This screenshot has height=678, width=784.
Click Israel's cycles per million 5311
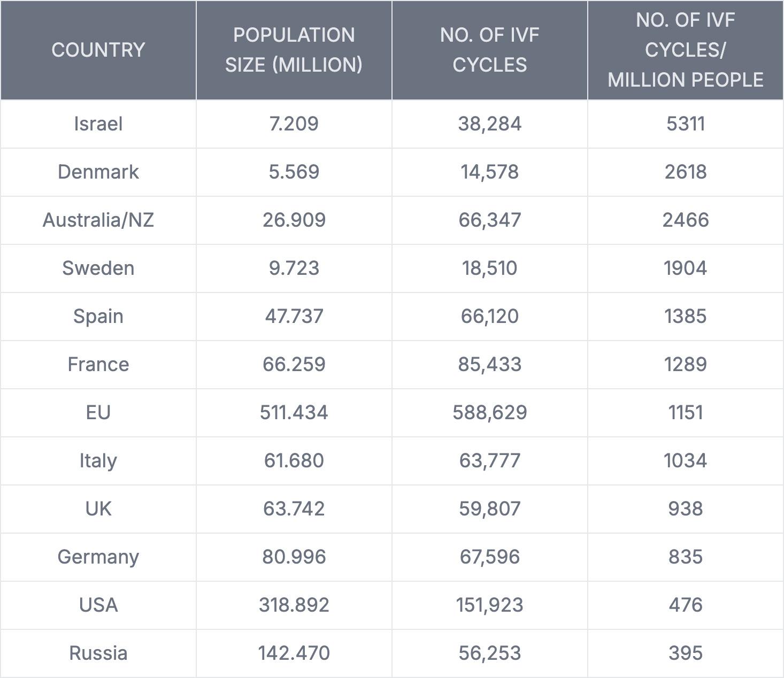(x=685, y=124)
